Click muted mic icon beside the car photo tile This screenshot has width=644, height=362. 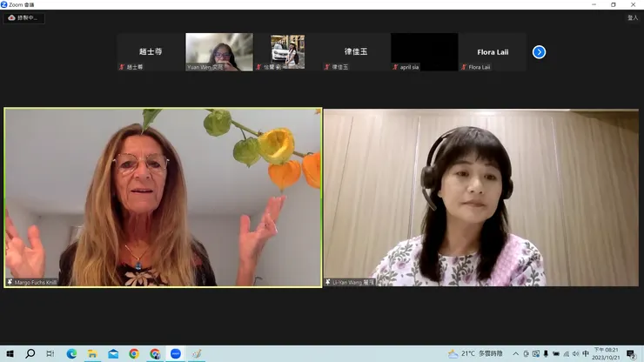(258, 67)
